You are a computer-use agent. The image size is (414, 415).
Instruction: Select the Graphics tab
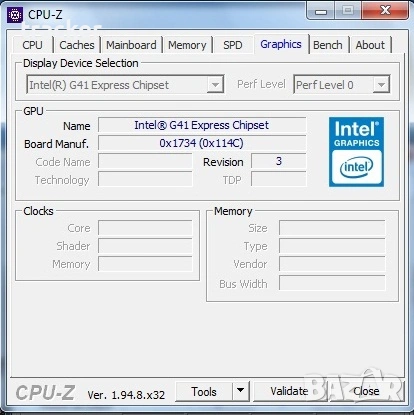click(281, 44)
